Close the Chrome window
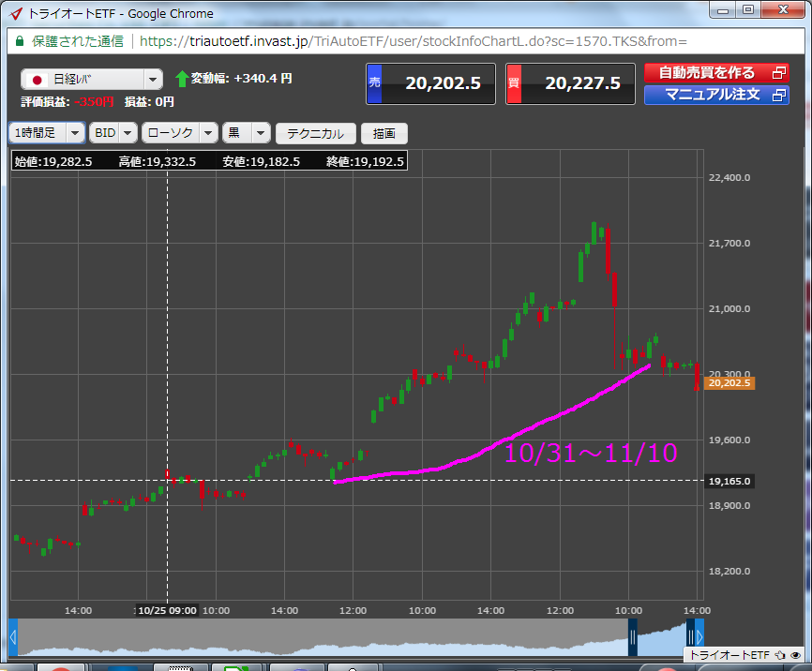 tap(783, 9)
